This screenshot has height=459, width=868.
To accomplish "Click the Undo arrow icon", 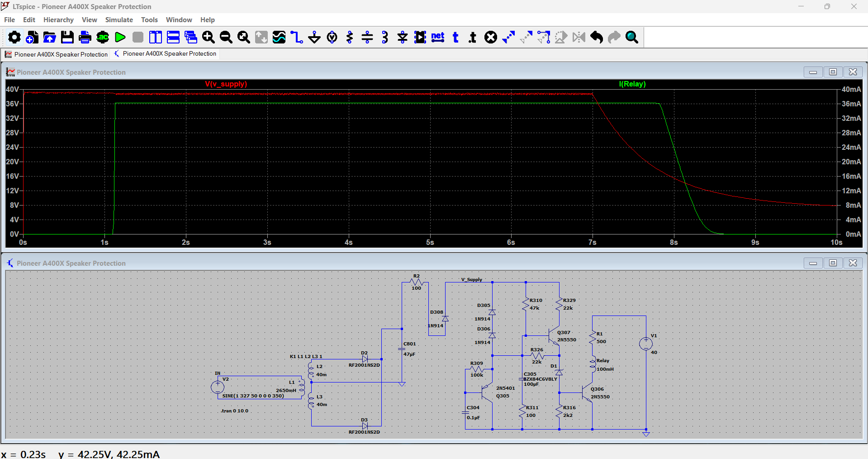I will [597, 37].
